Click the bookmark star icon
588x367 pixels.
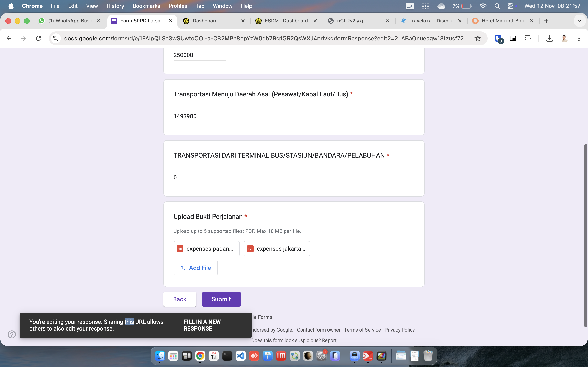(478, 38)
